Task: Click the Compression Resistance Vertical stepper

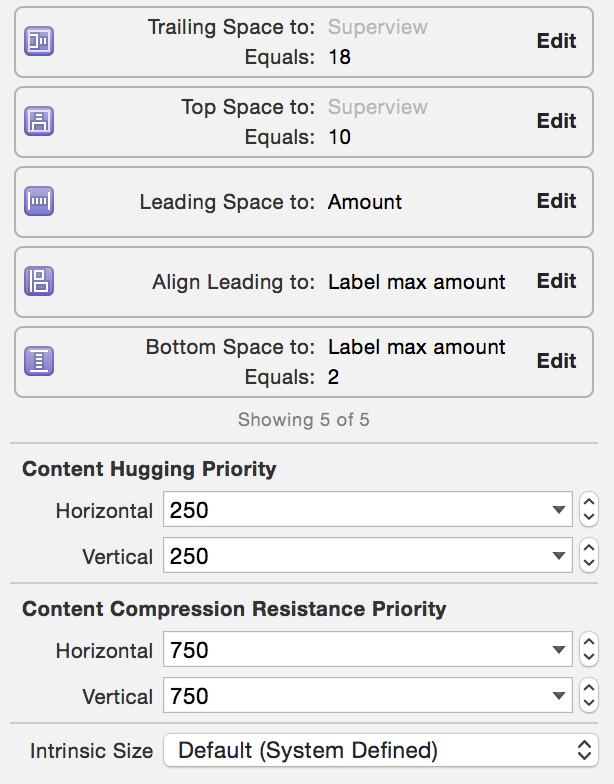Action: pos(589,696)
